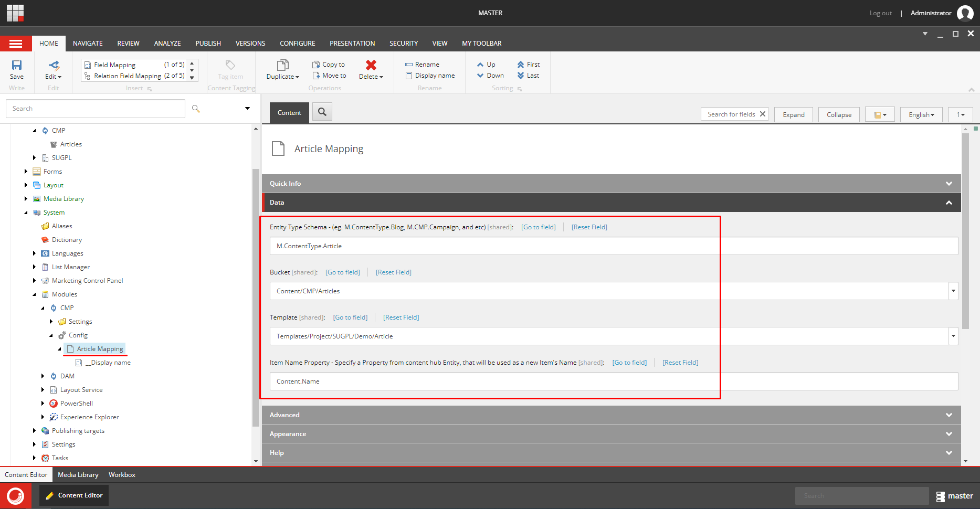The width and height of the screenshot is (980, 509).
Task: Click the Save icon in the ribbon
Action: coord(17,65)
